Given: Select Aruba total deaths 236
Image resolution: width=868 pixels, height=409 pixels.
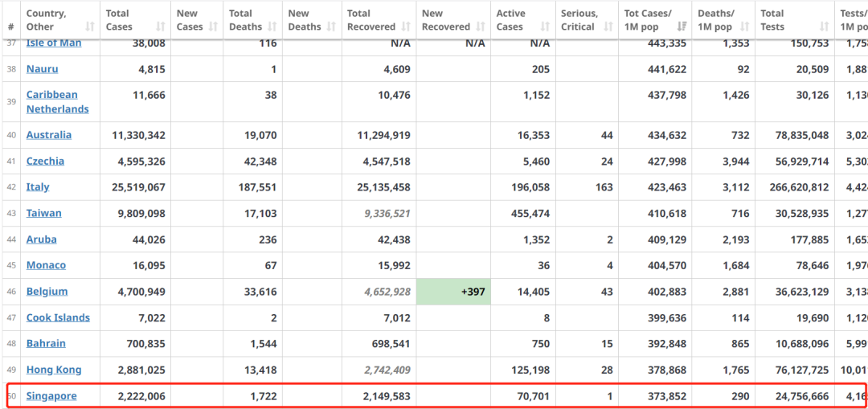Looking at the screenshot, I should point(267,239).
